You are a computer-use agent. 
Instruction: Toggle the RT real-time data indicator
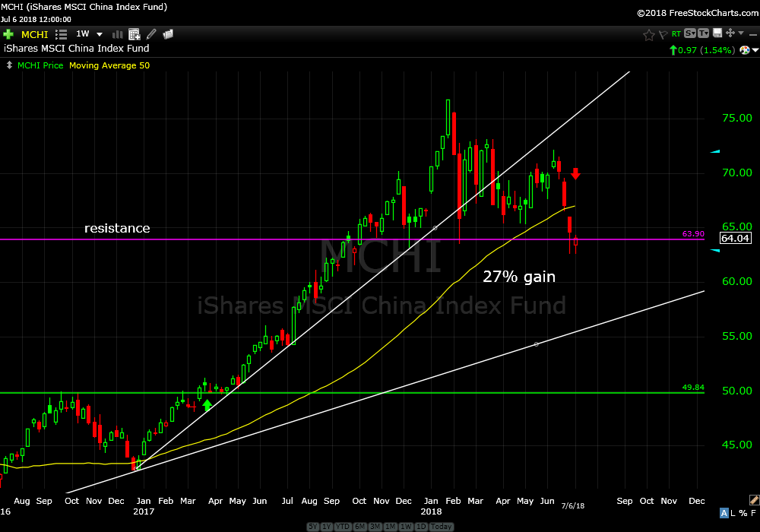(676, 34)
